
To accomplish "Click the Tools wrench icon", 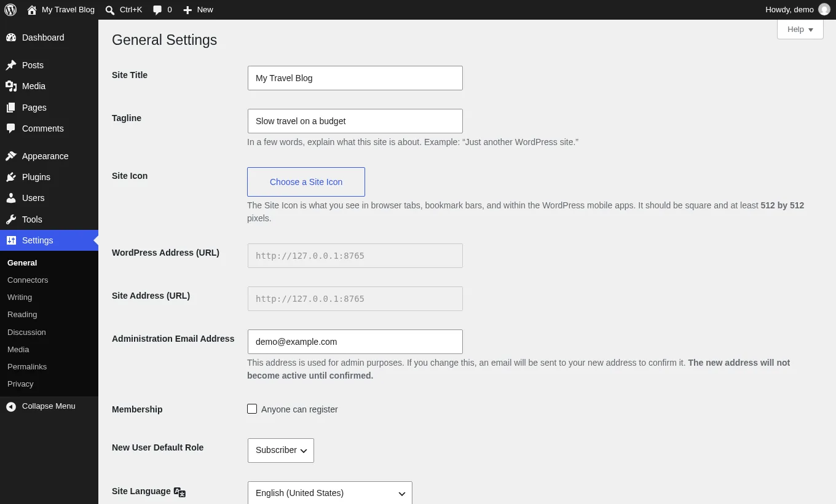I will click(11, 219).
